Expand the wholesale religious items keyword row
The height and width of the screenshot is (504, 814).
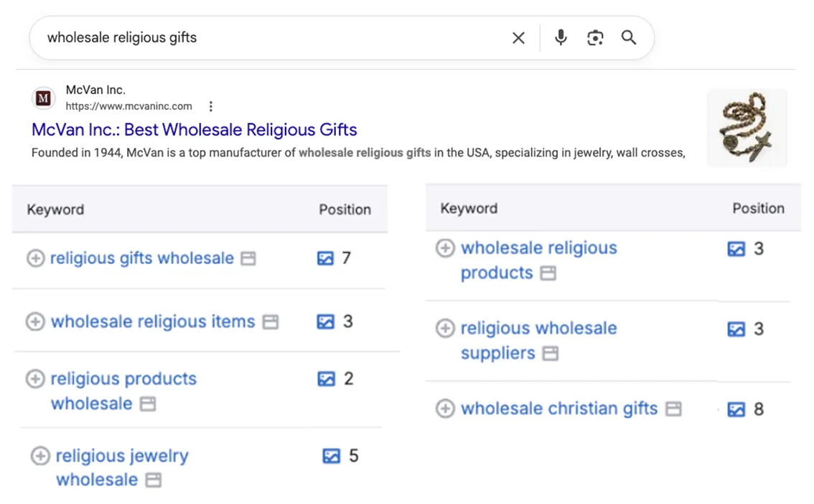35,322
